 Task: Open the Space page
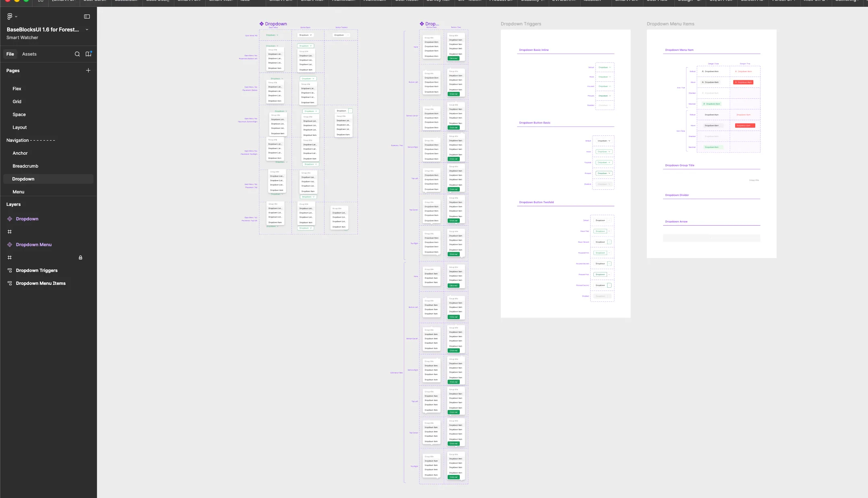[19, 114]
